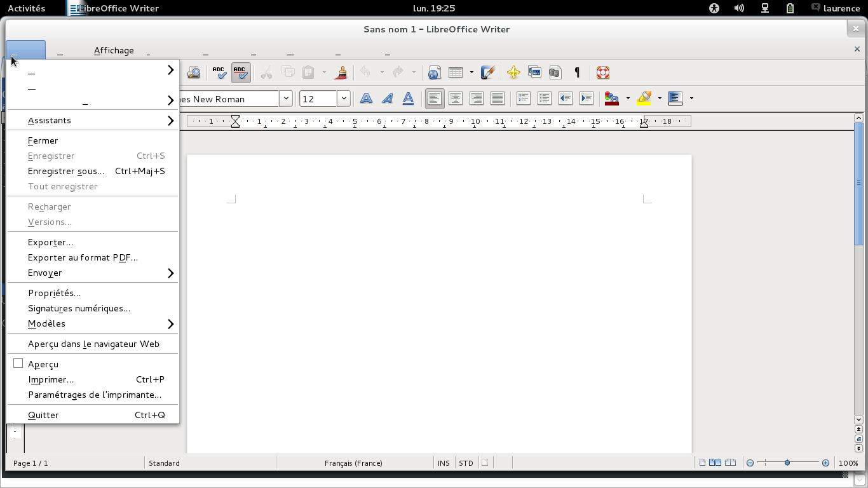Click the STD selection mode indicator
Viewport: 868px width, 488px height.
tap(466, 463)
